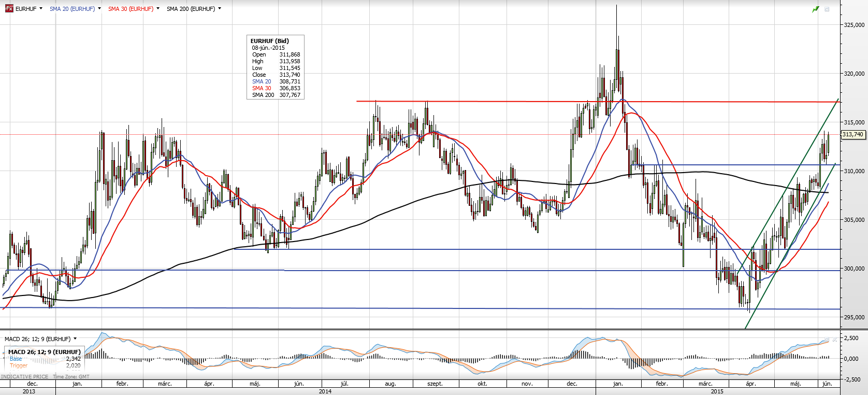Click the red FX instrument icon
This screenshot has width=868, height=395.
[9, 9]
